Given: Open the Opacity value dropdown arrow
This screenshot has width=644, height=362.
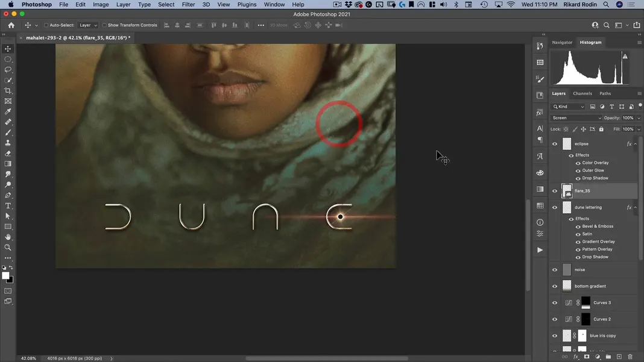Looking at the screenshot, I should [639, 118].
